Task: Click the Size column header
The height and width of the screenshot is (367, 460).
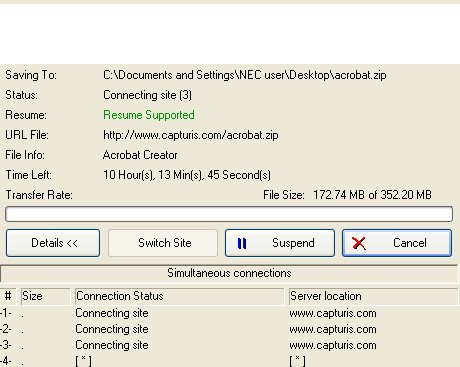Action: [45, 296]
